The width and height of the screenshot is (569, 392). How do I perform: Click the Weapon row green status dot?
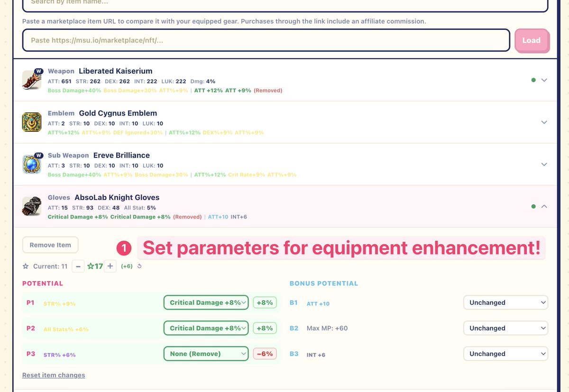coord(533,80)
